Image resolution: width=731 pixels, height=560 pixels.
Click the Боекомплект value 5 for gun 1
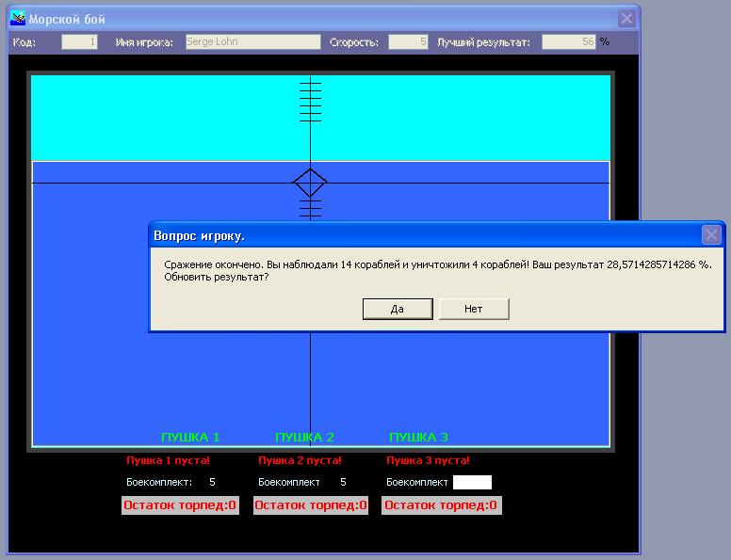click(x=212, y=482)
